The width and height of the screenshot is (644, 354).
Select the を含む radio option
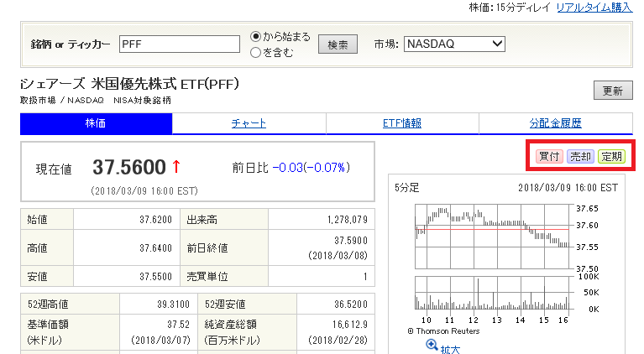pyautogui.click(x=255, y=53)
